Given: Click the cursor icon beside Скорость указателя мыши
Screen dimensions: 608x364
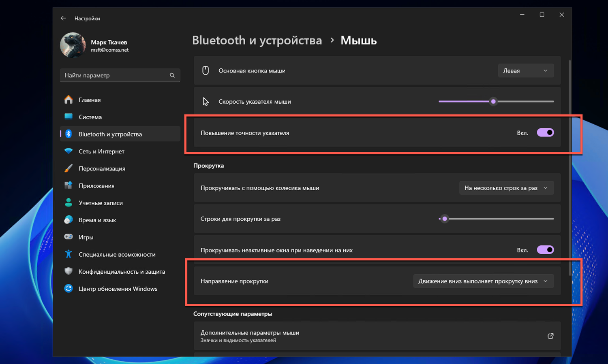Looking at the screenshot, I should coord(206,102).
